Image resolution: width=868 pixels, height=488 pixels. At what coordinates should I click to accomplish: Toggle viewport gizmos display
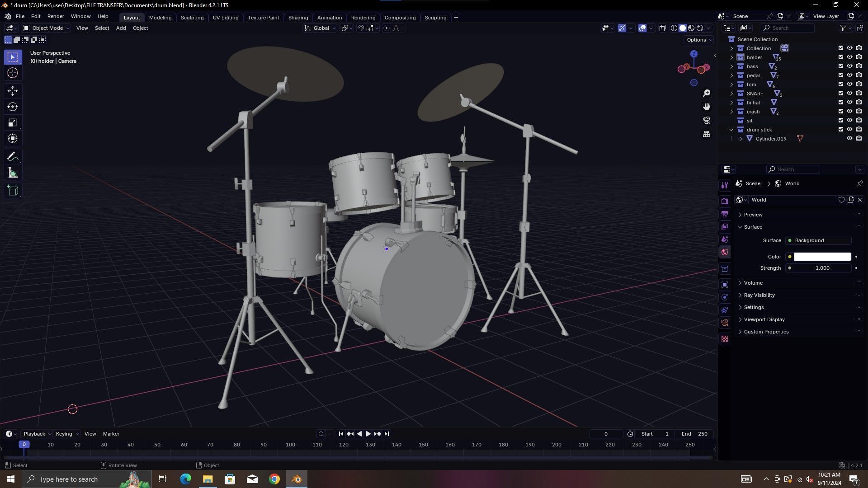tap(622, 28)
